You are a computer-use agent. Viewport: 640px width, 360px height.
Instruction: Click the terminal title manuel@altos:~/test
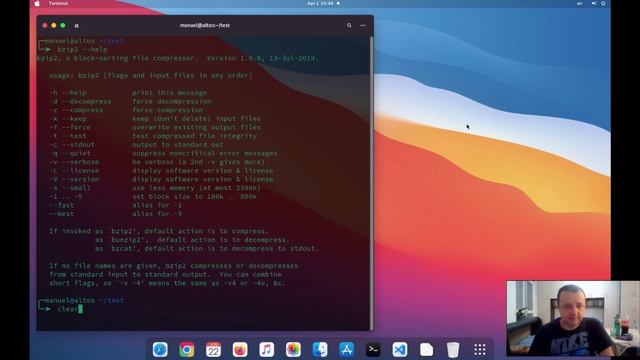(x=205, y=25)
